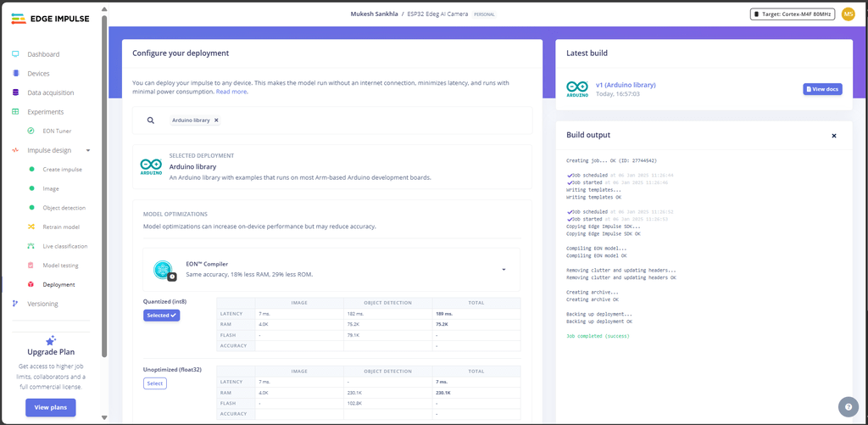Click the sidebar vertical scrollbar
This screenshot has height=425, width=868.
(x=104, y=186)
